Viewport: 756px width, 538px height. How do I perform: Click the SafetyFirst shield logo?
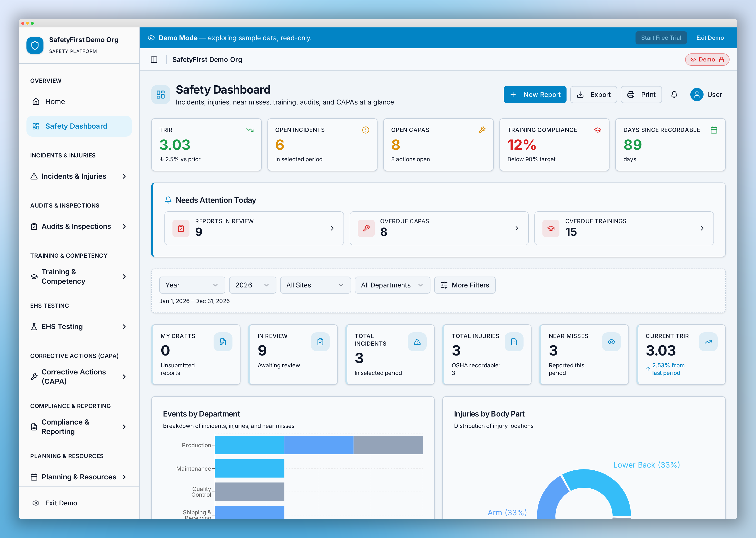coord(35,45)
